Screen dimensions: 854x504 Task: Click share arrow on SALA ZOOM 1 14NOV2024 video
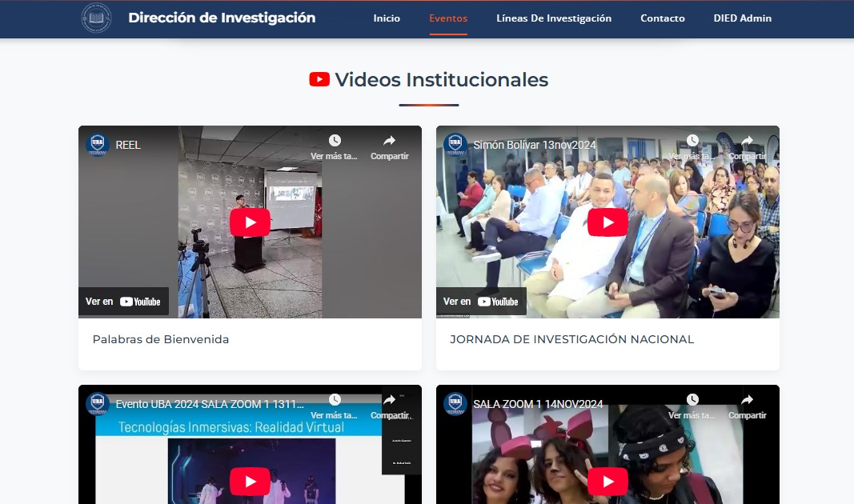(x=747, y=400)
